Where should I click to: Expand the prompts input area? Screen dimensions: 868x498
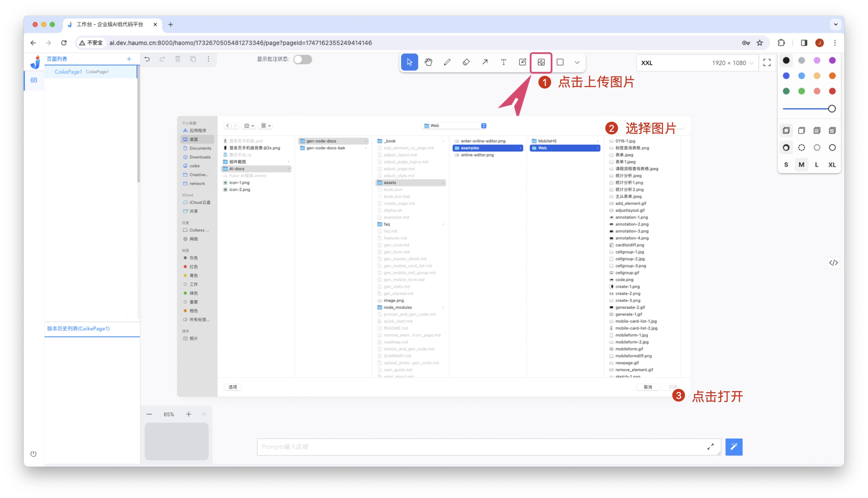pos(711,447)
